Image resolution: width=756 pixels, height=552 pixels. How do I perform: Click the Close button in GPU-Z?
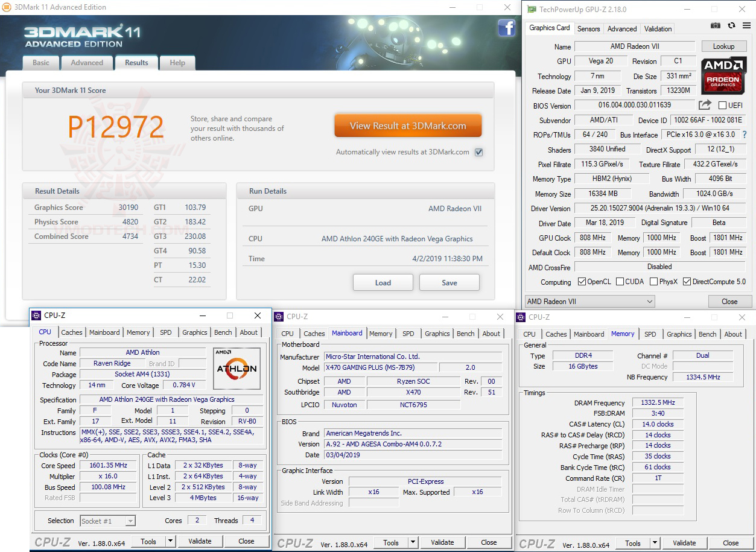click(729, 302)
